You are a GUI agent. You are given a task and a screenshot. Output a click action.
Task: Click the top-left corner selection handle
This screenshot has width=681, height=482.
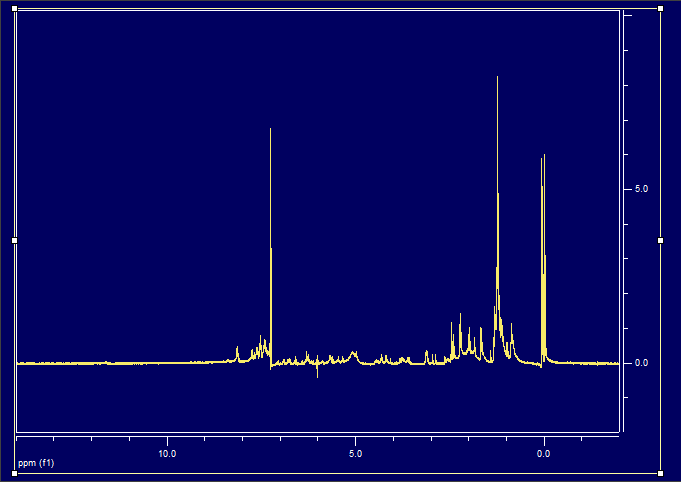[x=15, y=8]
